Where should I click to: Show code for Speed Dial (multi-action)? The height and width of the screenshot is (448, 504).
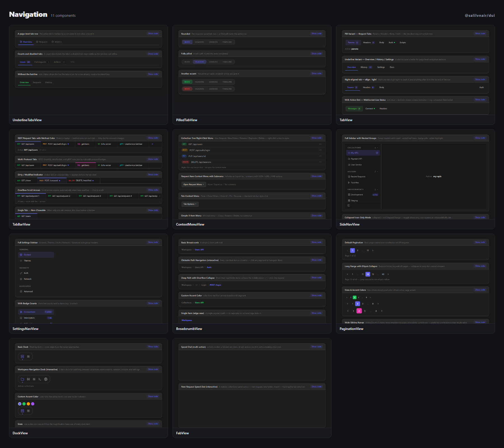tap(316, 347)
